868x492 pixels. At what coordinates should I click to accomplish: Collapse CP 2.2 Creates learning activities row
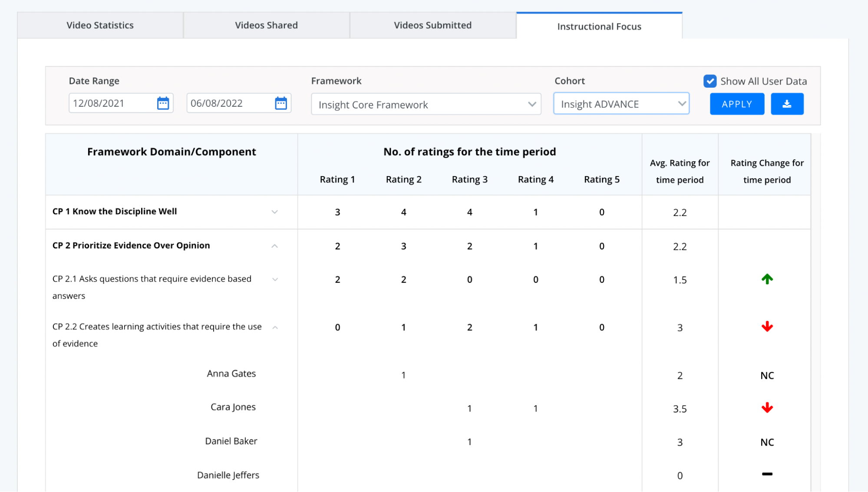tap(274, 328)
